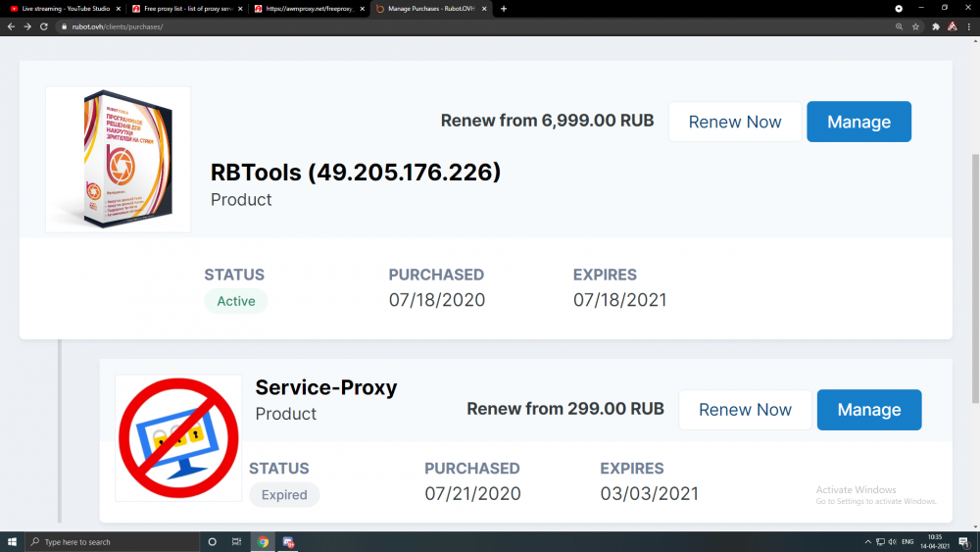Click Renew Now for Service-Proxy
The width and height of the screenshot is (980, 552).
click(745, 410)
